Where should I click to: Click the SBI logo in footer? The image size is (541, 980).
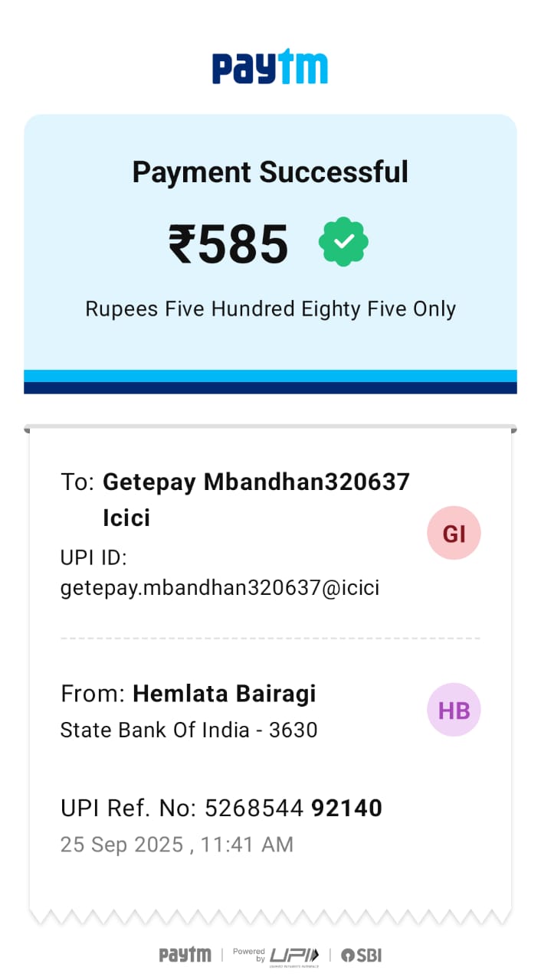coord(361,955)
